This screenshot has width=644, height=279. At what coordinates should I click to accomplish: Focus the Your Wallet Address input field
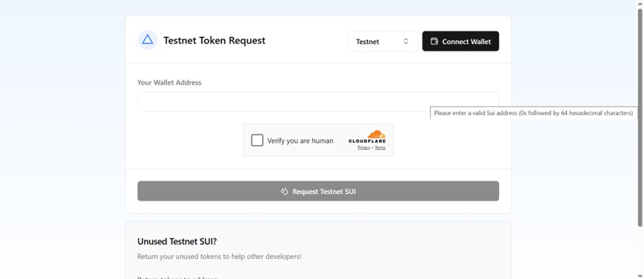pyautogui.click(x=319, y=102)
